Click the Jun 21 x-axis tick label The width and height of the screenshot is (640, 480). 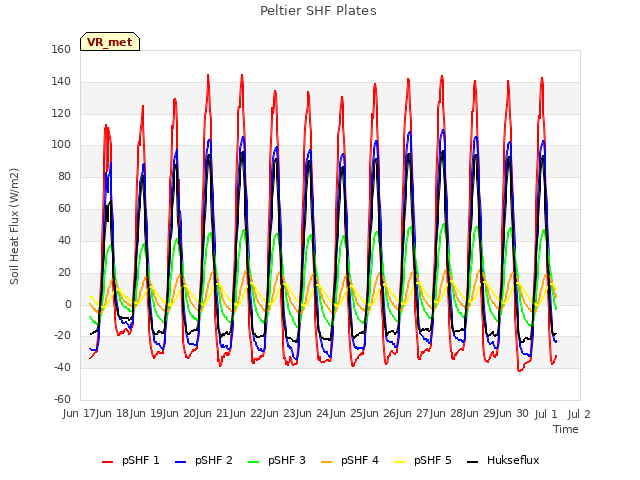pos(213,414)
